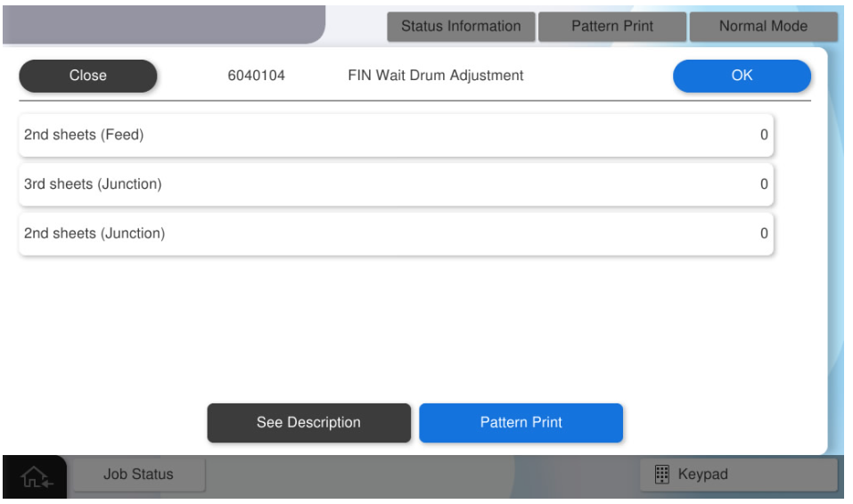The image size is (853, 504).
Task: Go to the Home screen icon
Action: tap(36, 476)
